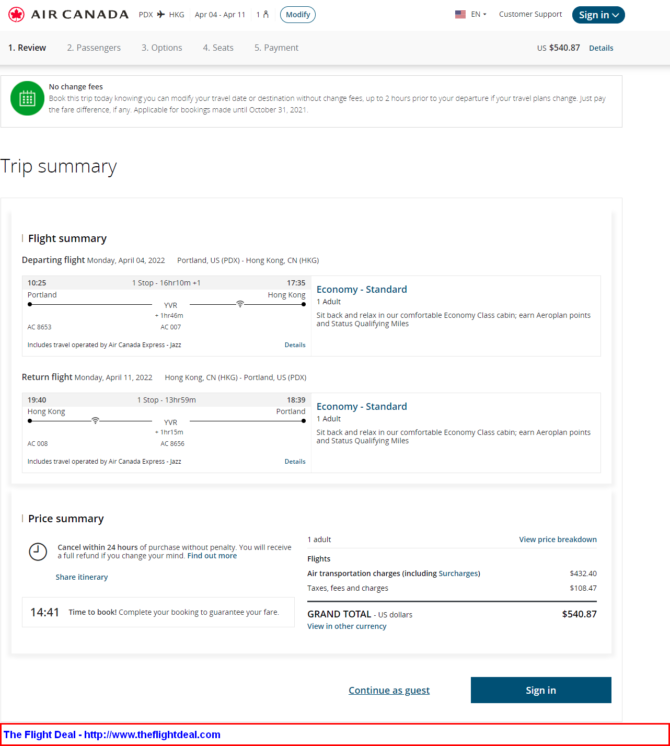Click the Modify search button
This screenshot has width=670, height=746.
point(297,15)
